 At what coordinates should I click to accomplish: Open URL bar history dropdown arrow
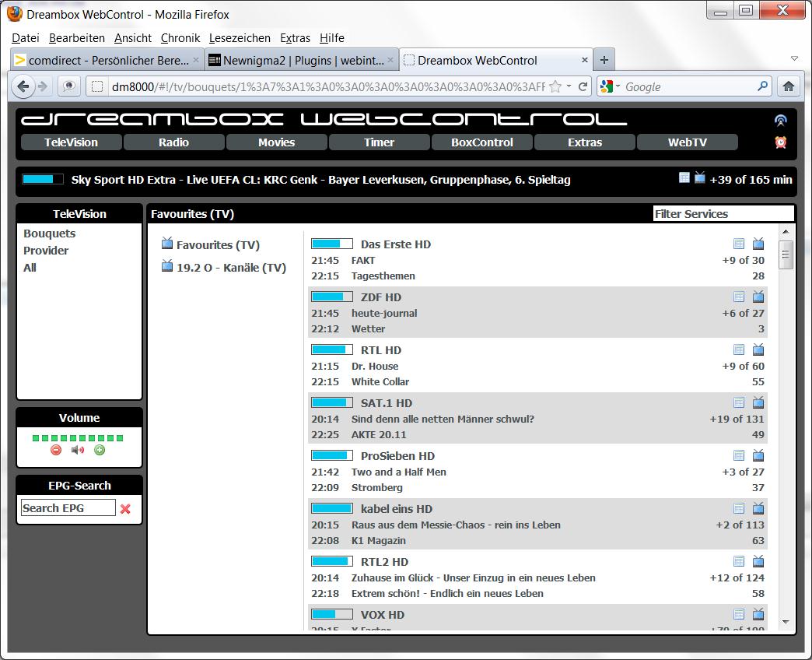click(x=569, y=86)
